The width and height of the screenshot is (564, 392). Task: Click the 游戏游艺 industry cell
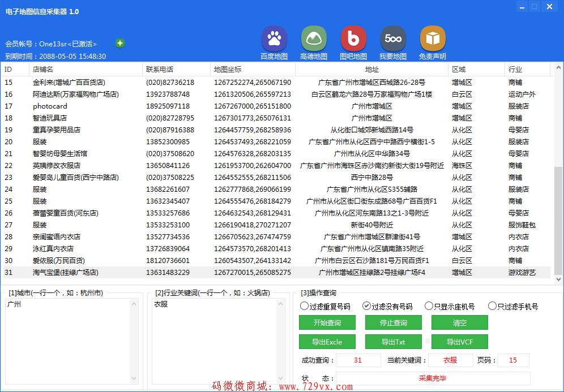pyautogui.click(x=522, y=272)
